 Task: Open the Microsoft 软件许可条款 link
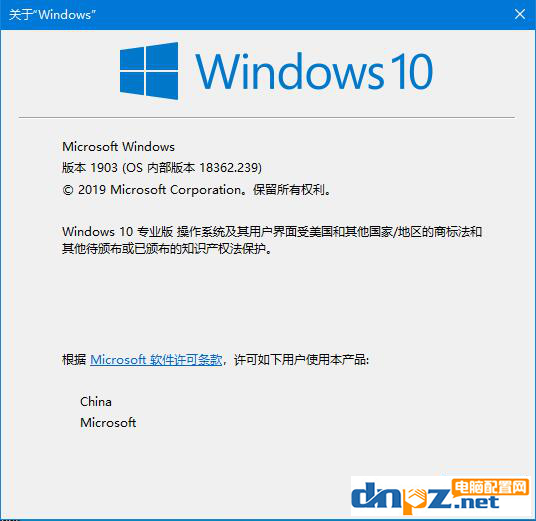(x=156, y=360)
